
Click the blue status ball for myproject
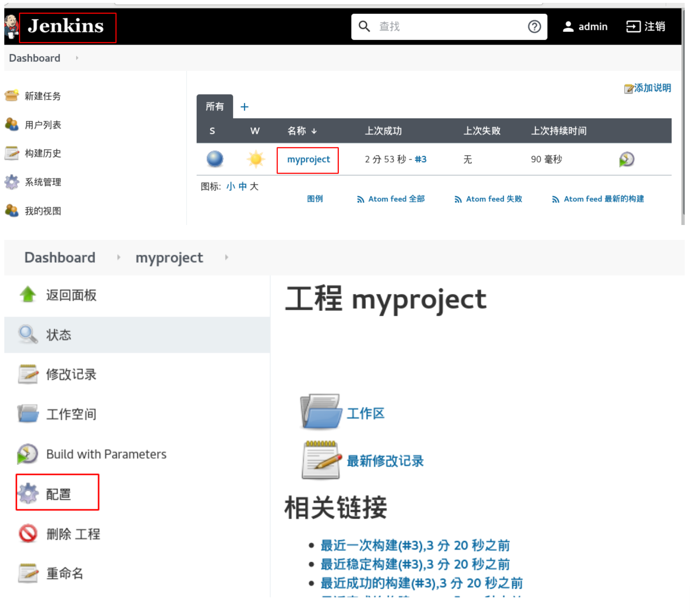[x=215, y=159]
